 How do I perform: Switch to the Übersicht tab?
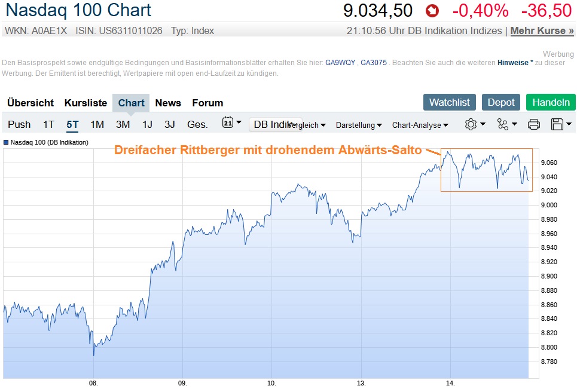click(30, 103)
